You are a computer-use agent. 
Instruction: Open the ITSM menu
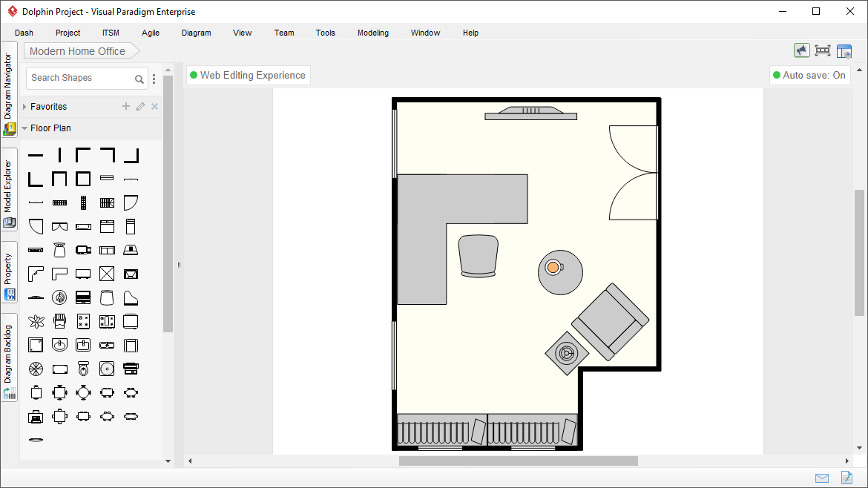(111, 33)
